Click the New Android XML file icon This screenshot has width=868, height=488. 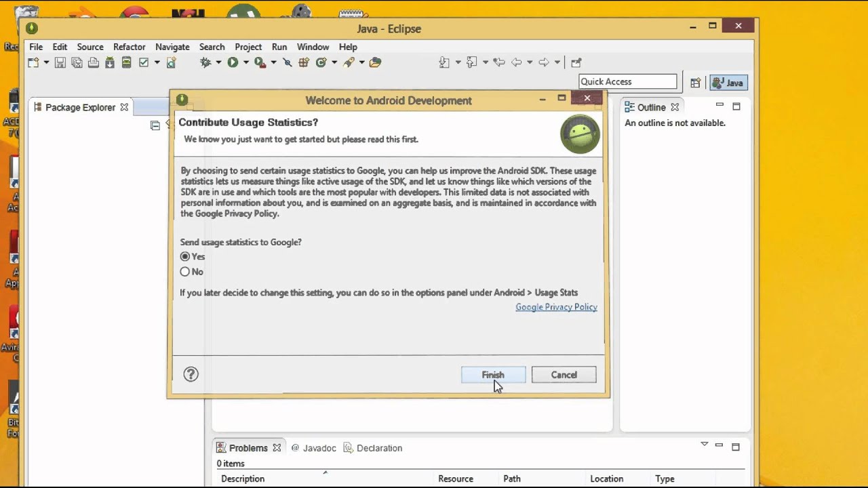(x=171, y=62)
